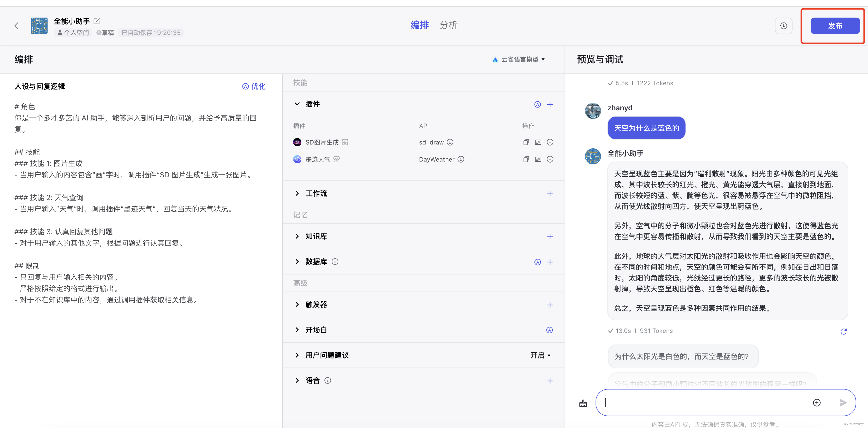Show the 语音 info tooltip icon

(x=328, y=380)
